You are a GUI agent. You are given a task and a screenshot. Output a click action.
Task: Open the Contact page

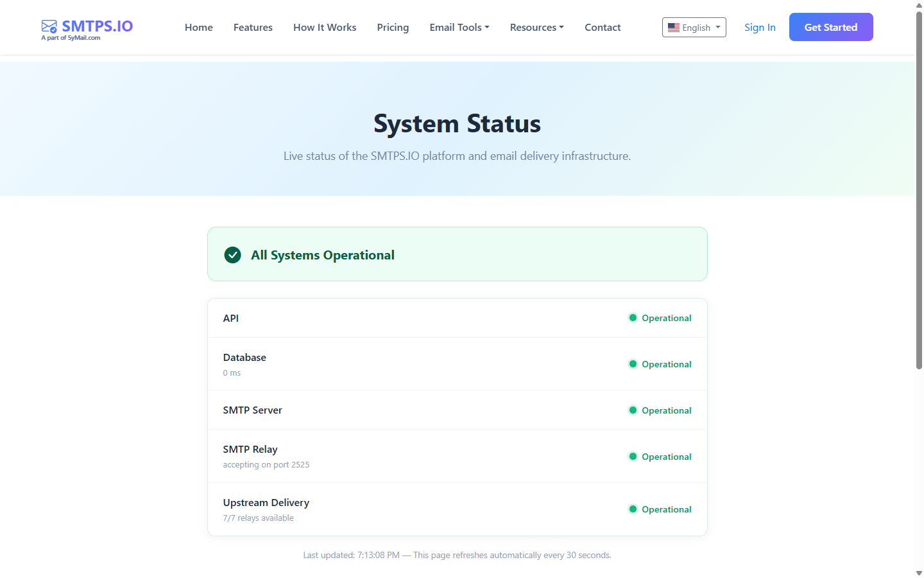coord(603,27)
